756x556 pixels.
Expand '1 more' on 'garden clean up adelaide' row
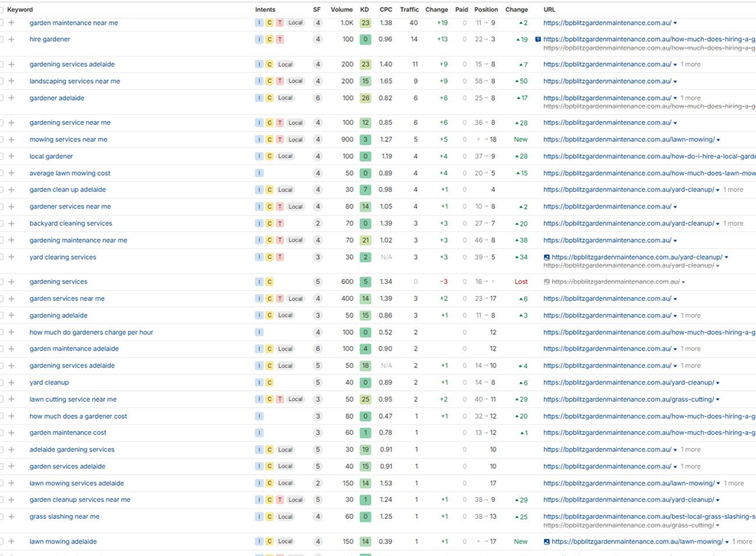click(733, 190)
